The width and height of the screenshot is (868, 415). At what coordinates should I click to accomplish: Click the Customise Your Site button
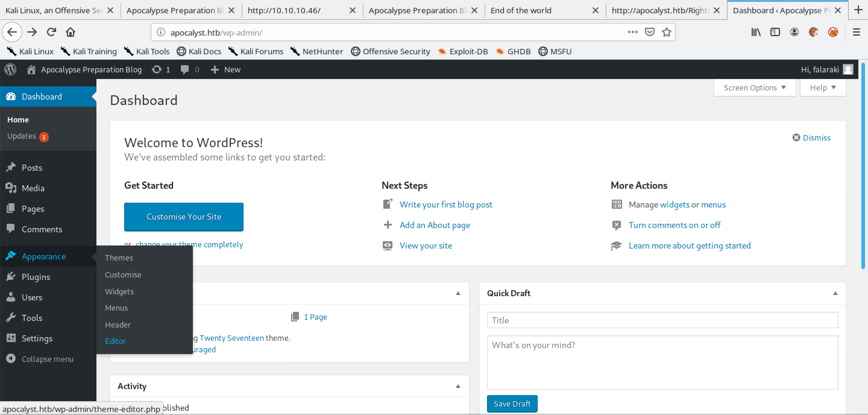(184, 217)
